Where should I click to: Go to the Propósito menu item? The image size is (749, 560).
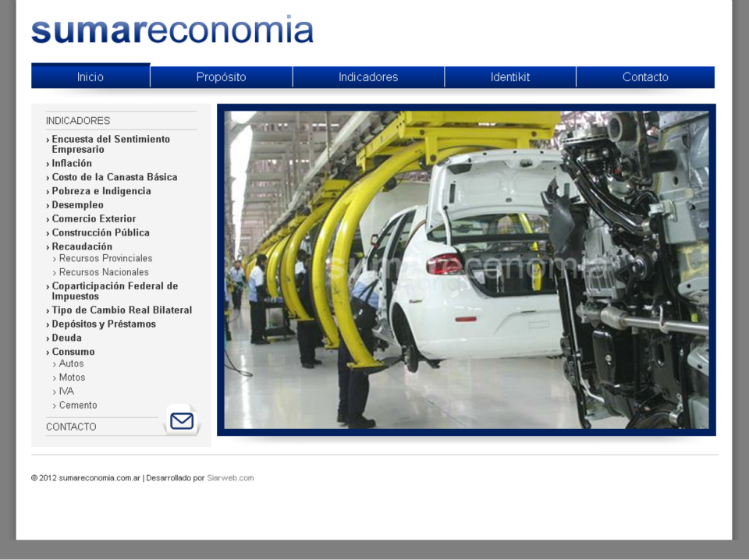221,77
